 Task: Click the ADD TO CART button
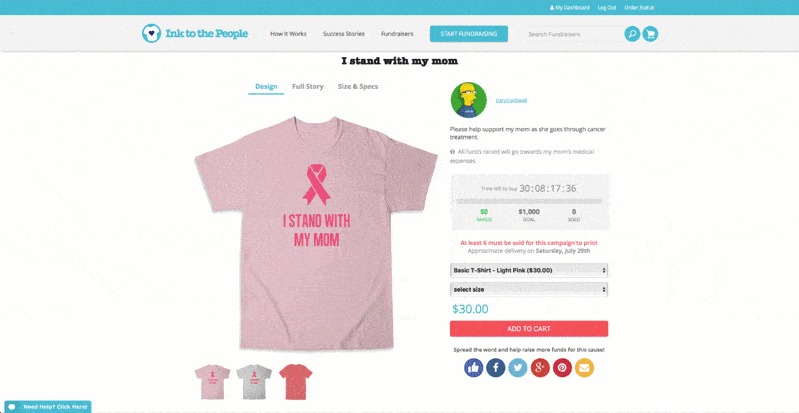pos(529,329)
